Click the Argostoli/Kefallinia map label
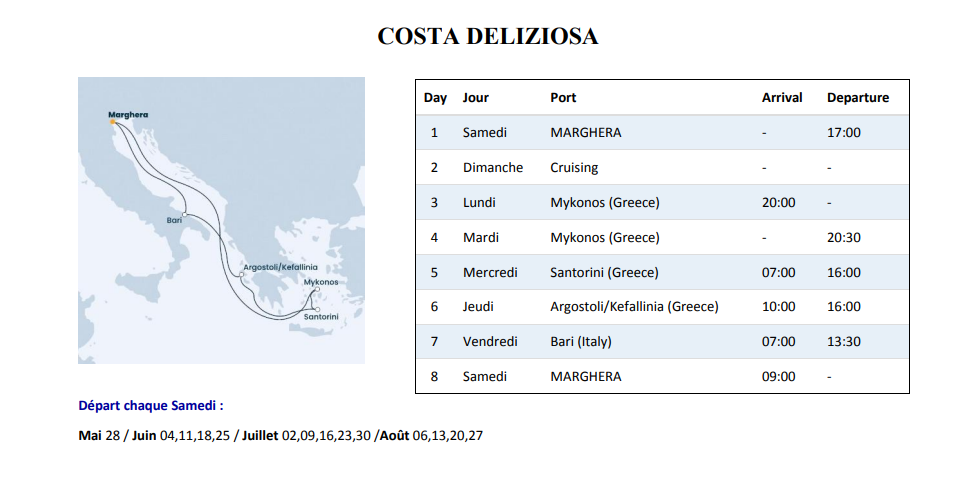Image resolution: width=977 pixels, height=498 pixels. pos(280,267)
